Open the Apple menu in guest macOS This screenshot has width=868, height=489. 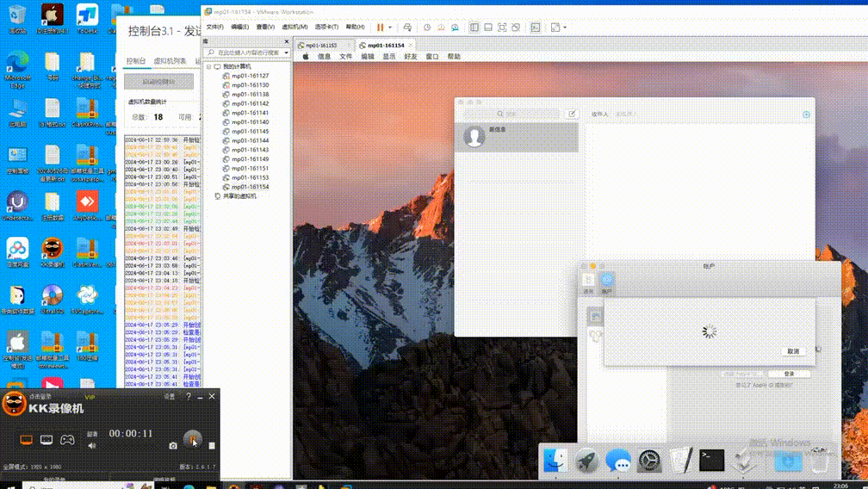306,57
